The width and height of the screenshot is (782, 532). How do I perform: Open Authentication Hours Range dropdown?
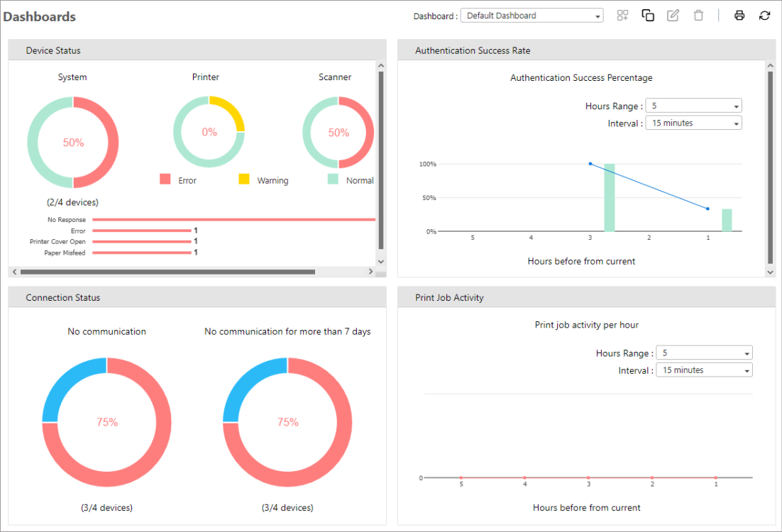pyautogui.click(x=693, y=106)
